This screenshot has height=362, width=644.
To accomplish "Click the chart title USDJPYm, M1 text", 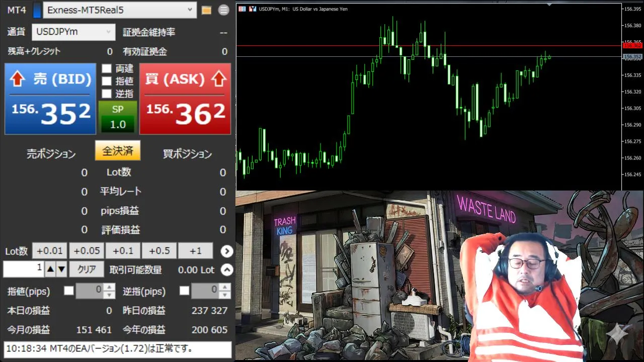I will point(303,9).
